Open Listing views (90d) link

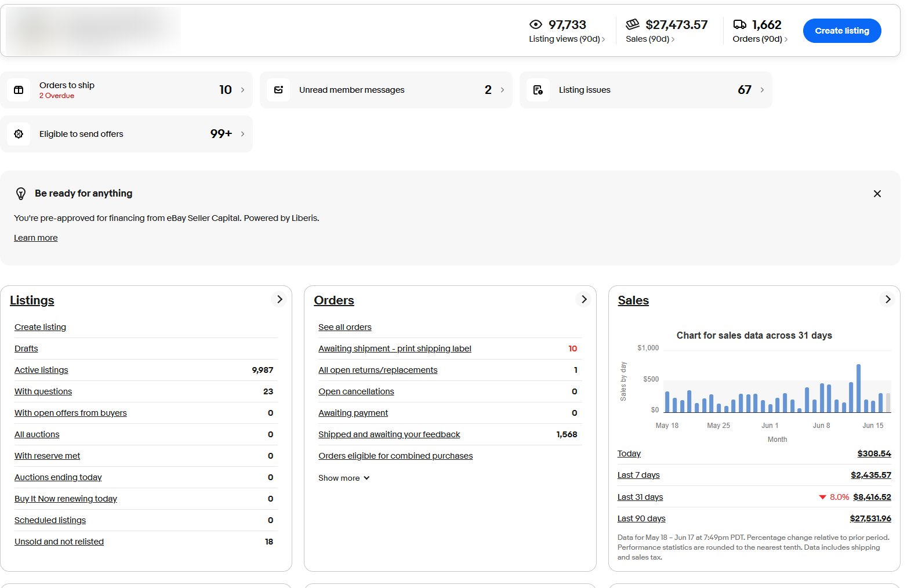[567, 39]
